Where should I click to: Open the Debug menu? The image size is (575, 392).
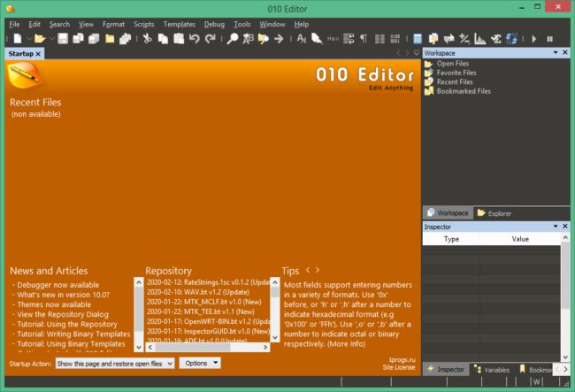[x=214, y=24]
